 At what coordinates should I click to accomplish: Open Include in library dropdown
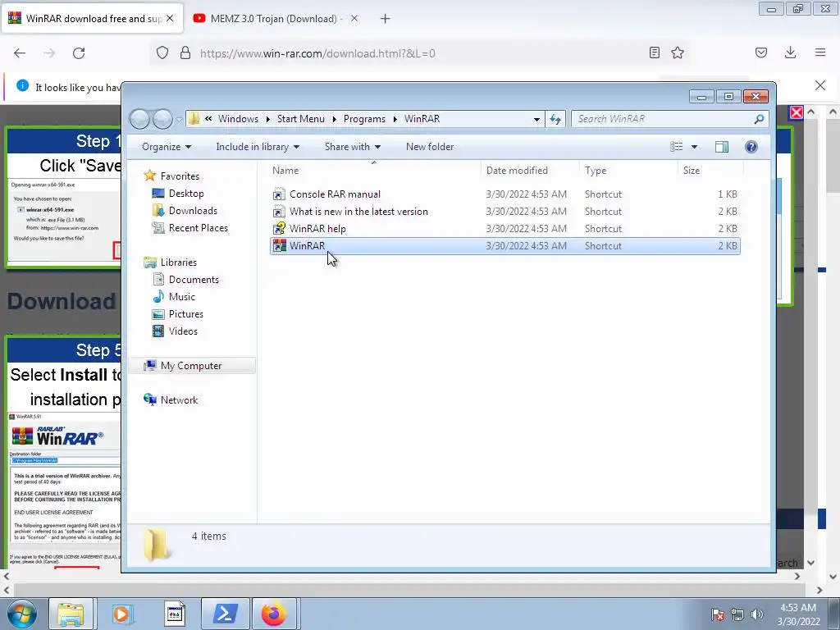coord(258,147)
